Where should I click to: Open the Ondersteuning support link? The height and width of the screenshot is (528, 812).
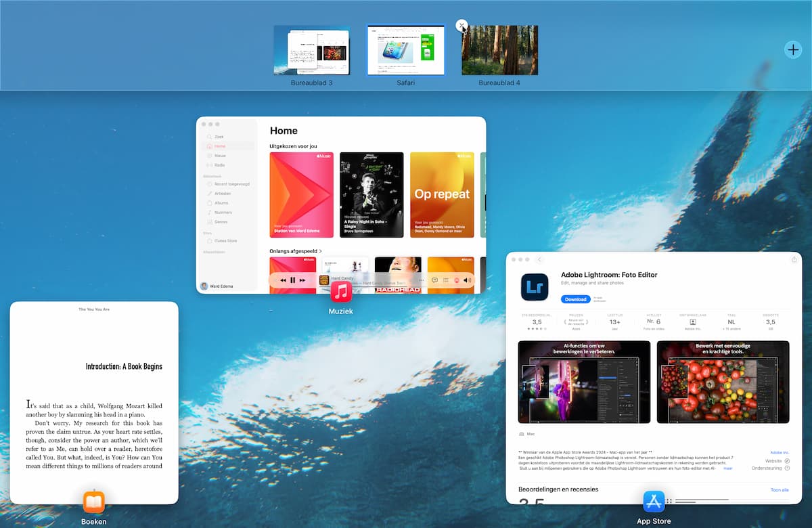pos(771,468)
